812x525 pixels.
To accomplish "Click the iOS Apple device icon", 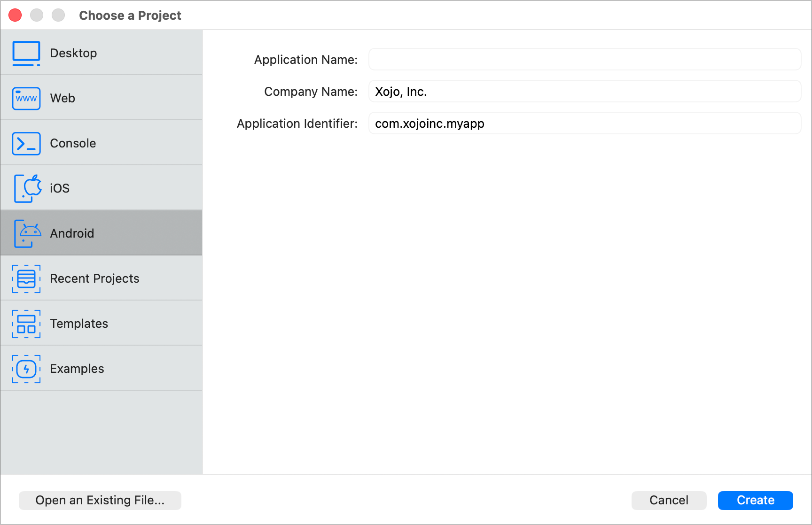I will coord(27,188).
